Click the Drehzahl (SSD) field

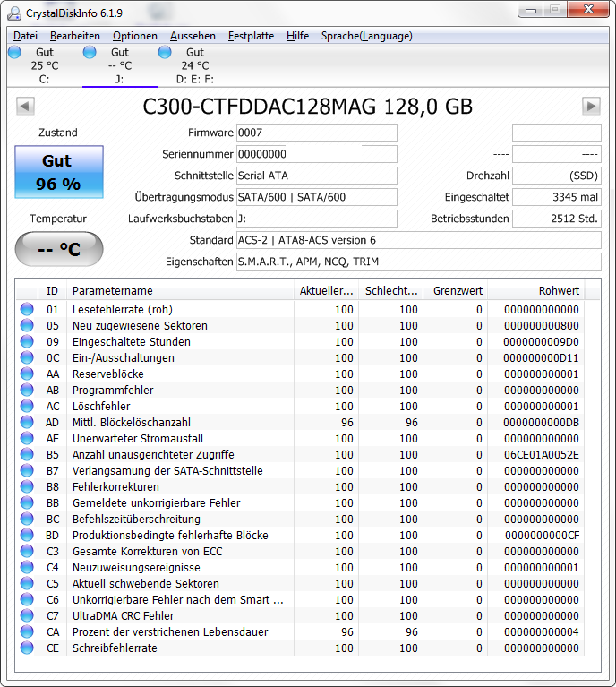[x=557, y=176]
